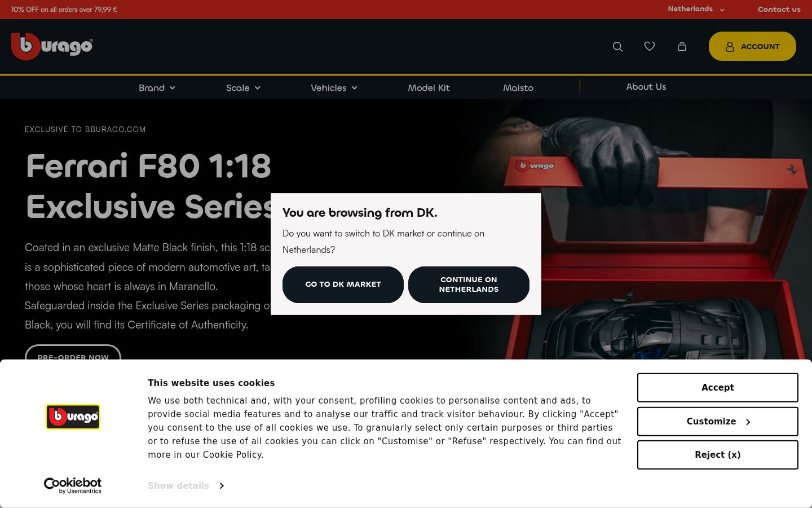
Task: Expand the Brand menu
Action: click(x=157, y=88)
